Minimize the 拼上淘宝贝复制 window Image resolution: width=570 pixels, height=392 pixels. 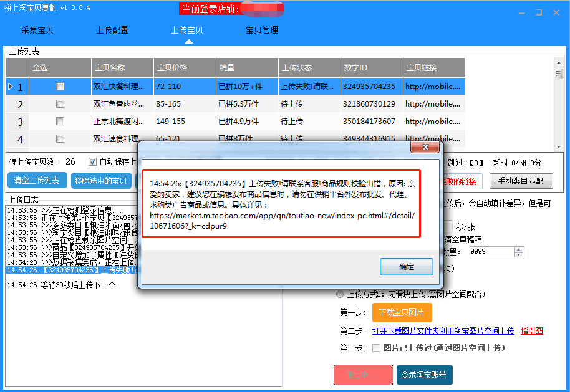pyautogui.click(x=521, y=13)
